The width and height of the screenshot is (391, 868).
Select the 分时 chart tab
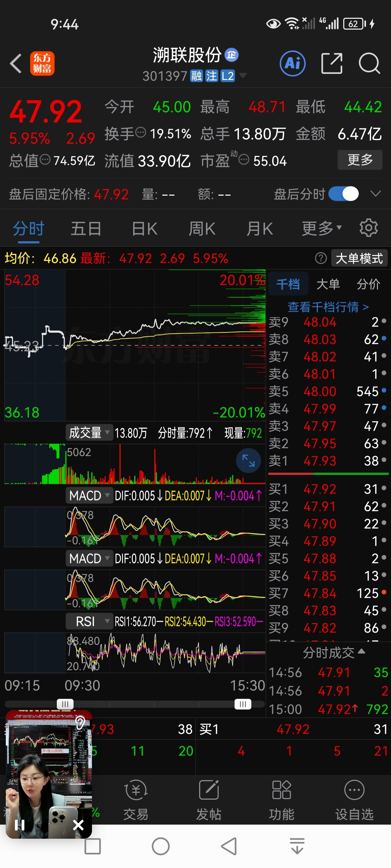29,229
